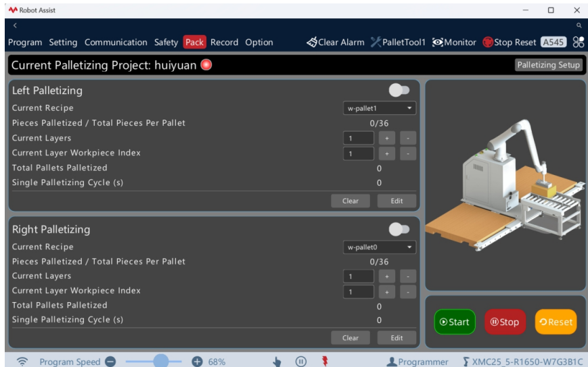Click the back arrow chevron
This screenshot has height=367, width=588.
pos(15,26)
